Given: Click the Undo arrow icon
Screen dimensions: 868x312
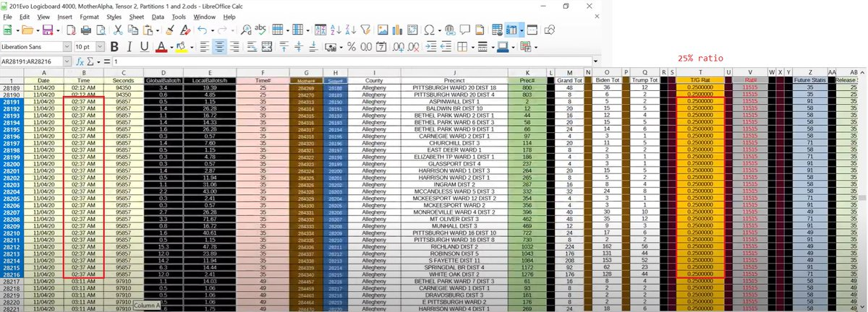Looking at the screenshot, I should (x=203, y=30).
